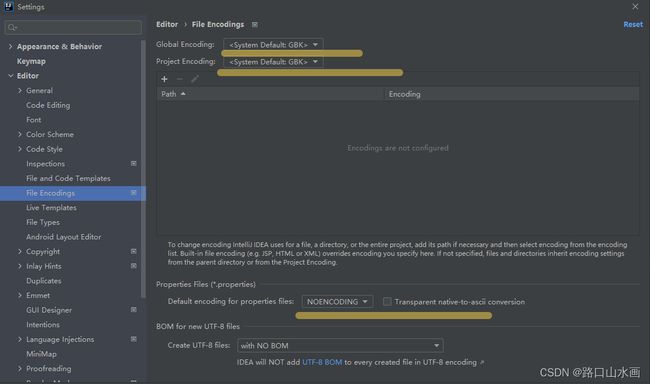Click the search magnifier icon in settings

12,27
